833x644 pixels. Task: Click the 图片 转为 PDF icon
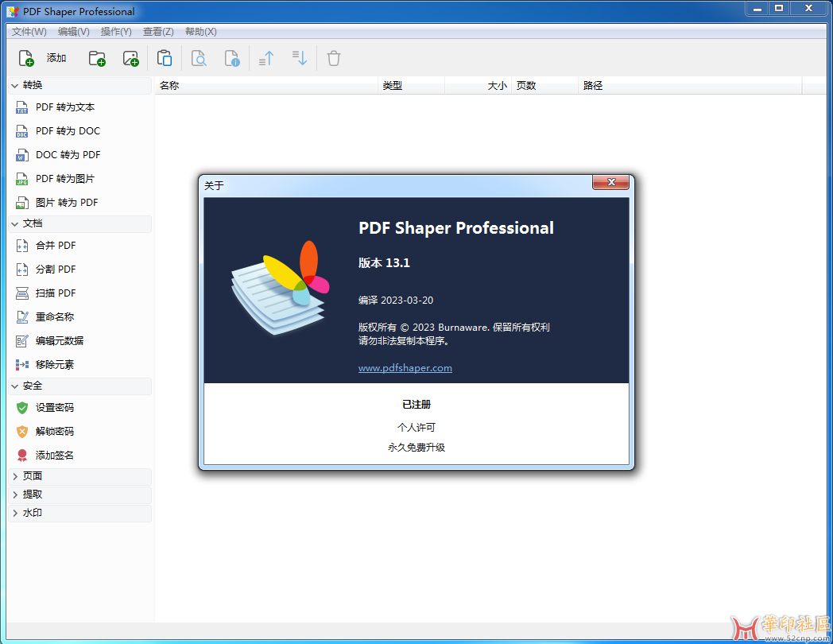[x=21, y=203]
